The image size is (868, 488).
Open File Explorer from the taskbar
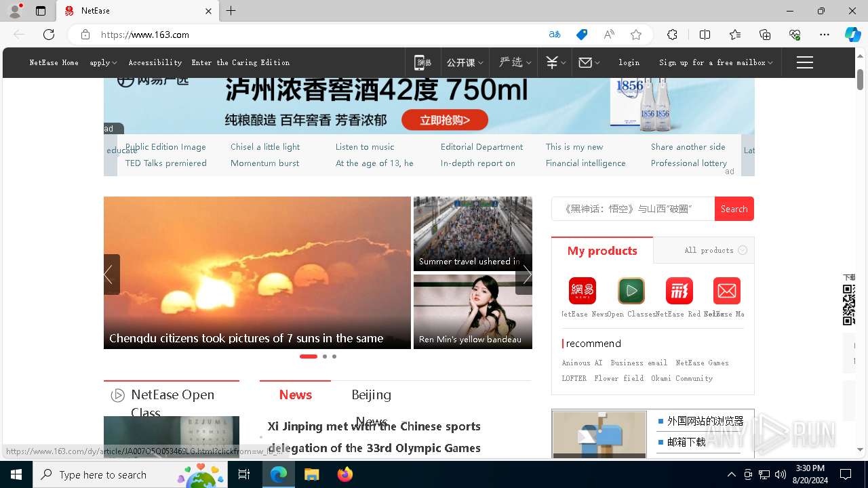pos(311,474)
